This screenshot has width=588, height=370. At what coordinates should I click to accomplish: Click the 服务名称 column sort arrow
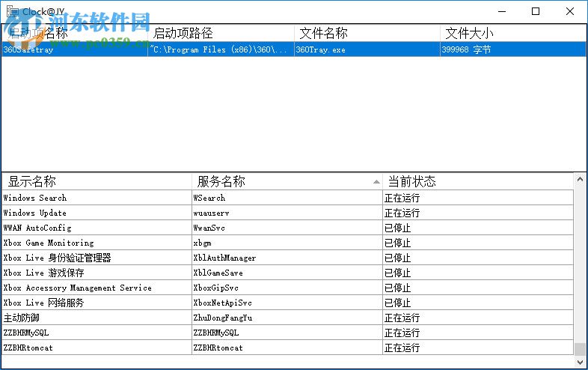coord(376,182)
